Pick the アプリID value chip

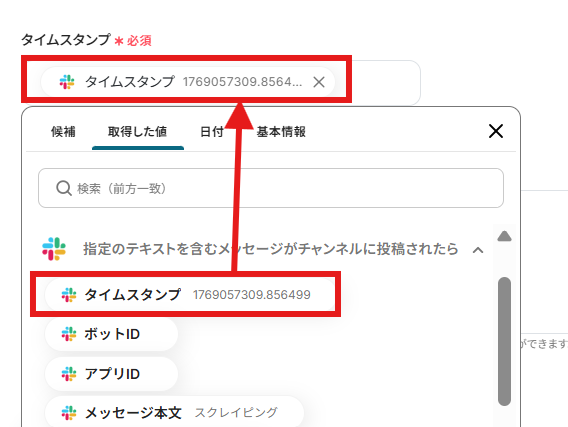112,374
